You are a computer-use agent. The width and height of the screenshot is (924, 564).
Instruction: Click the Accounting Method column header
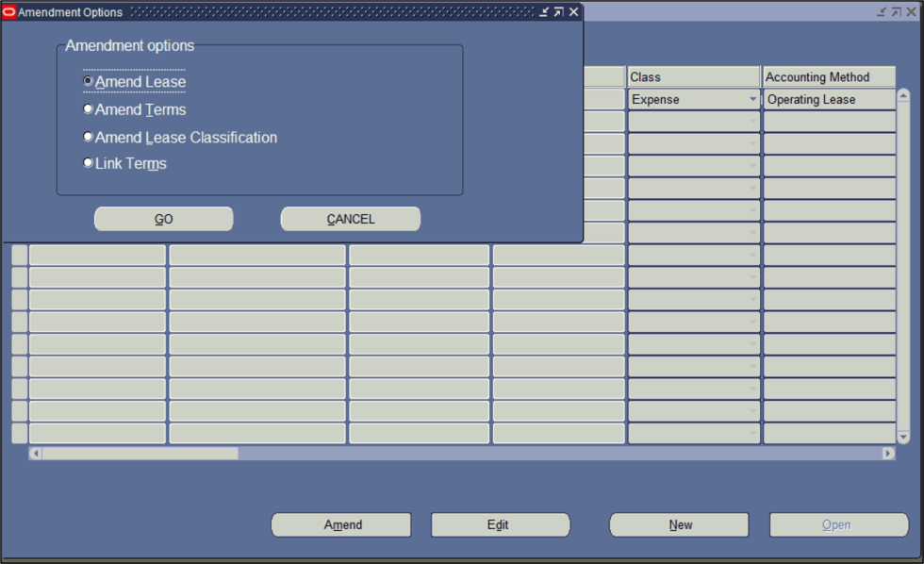pos(828,76)
